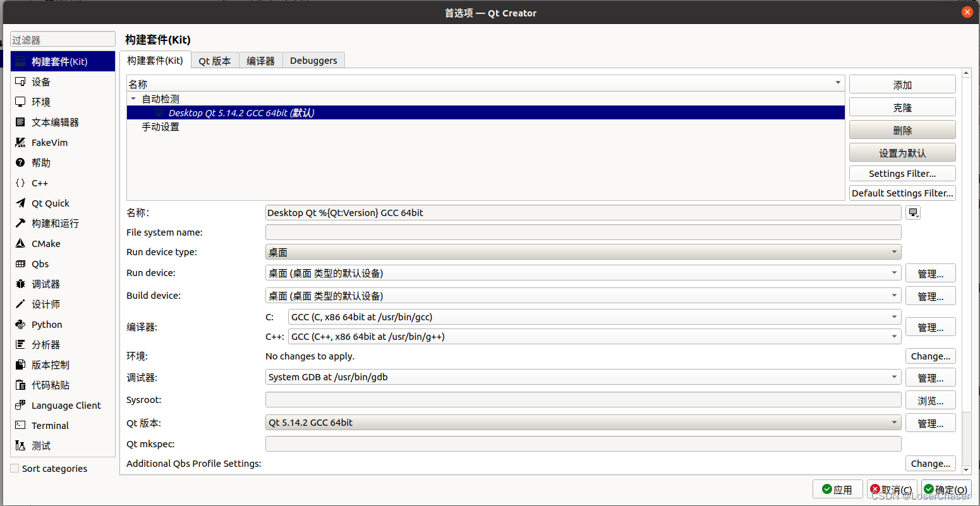Click the 名称 kit name input field
The height and width of the screenshot is (506, 980).
pyautogui.click(x=583, y=213)
